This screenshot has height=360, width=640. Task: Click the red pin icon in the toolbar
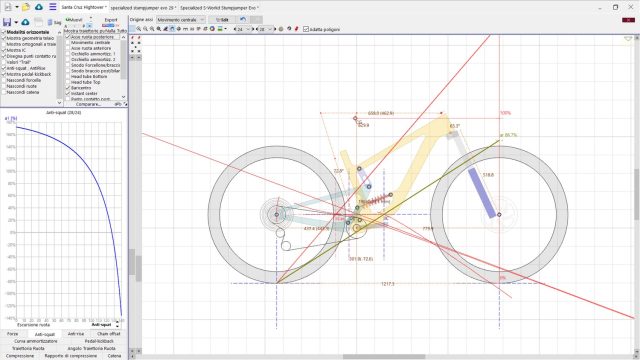297,29
